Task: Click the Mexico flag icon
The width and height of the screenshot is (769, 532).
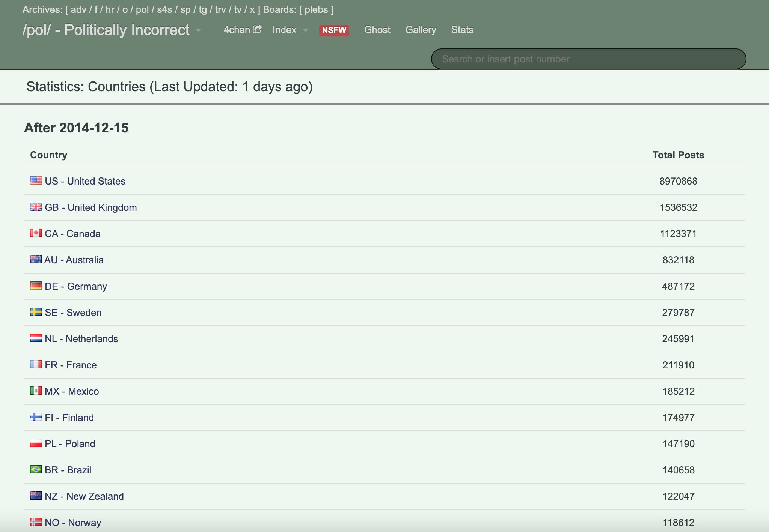Action: (x=36, y=391)
